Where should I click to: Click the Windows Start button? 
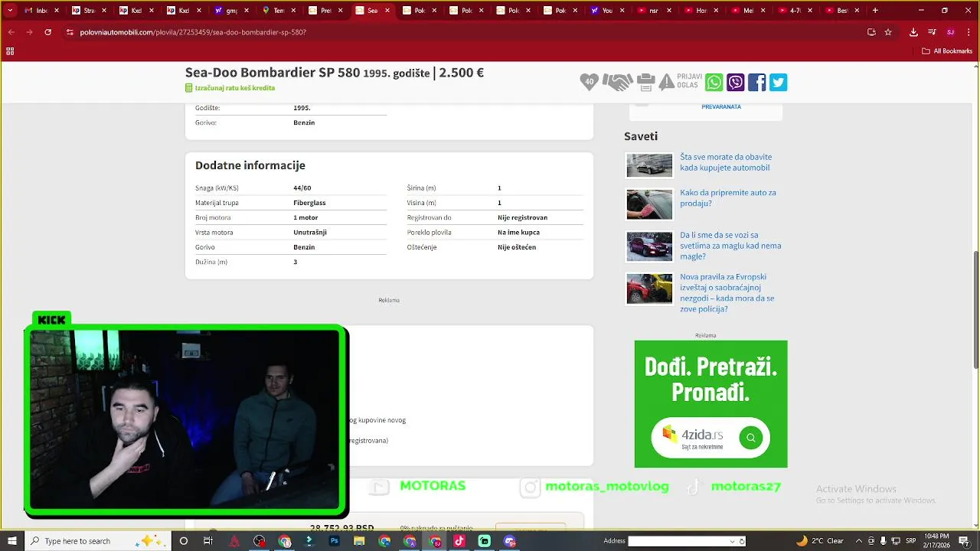(11, 541)
